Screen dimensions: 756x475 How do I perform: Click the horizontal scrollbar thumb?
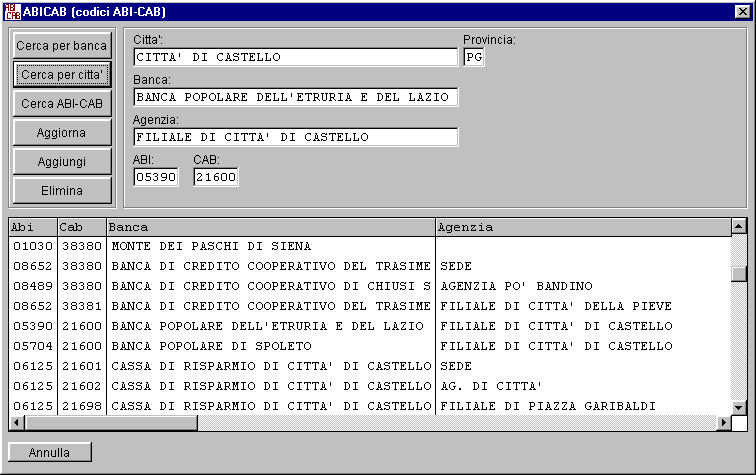(x=111, y=423)
